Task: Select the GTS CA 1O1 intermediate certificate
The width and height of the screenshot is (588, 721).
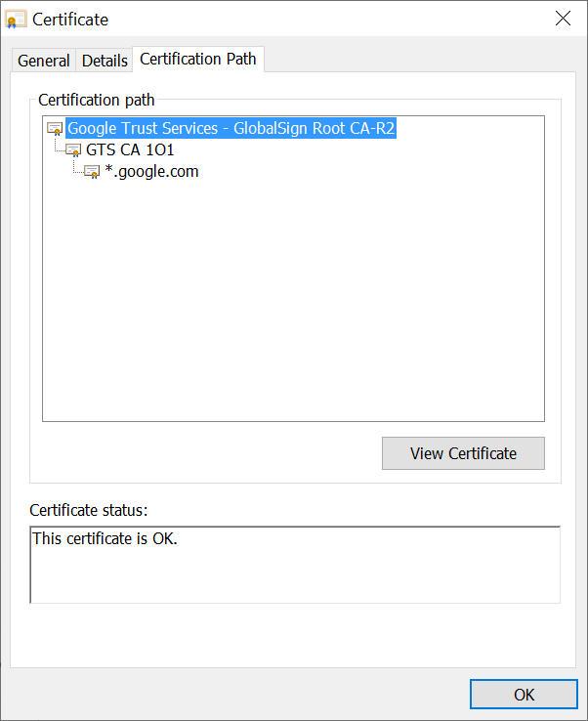Action: tap(130, 149)
